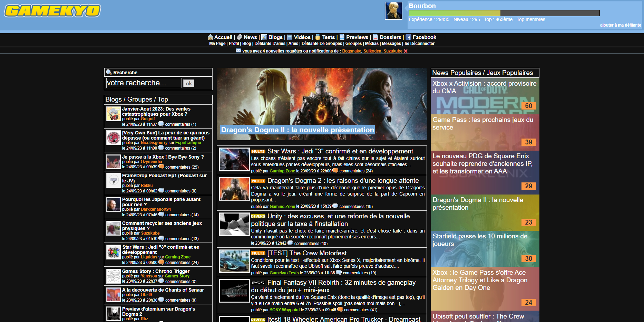Click the home icon beside Accueil
644x322 pixels.
pos(210,37)
